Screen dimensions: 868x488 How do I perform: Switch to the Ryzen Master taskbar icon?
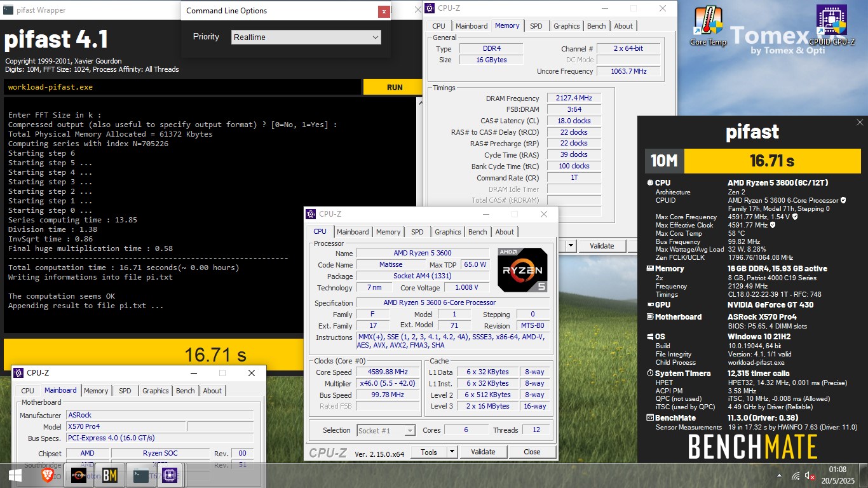point(79,475)
